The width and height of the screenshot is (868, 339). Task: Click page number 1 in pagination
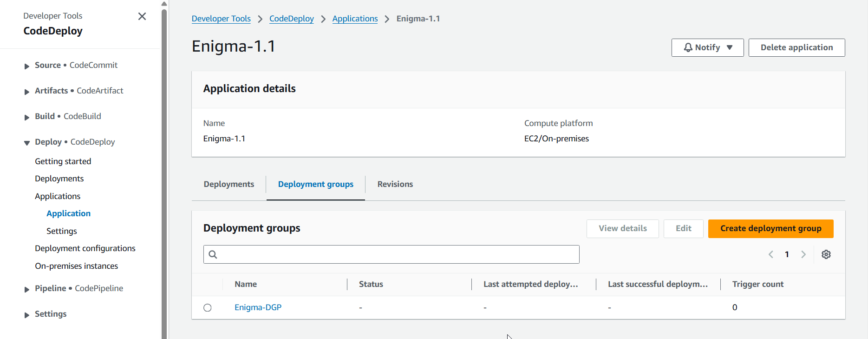[787, 254]
